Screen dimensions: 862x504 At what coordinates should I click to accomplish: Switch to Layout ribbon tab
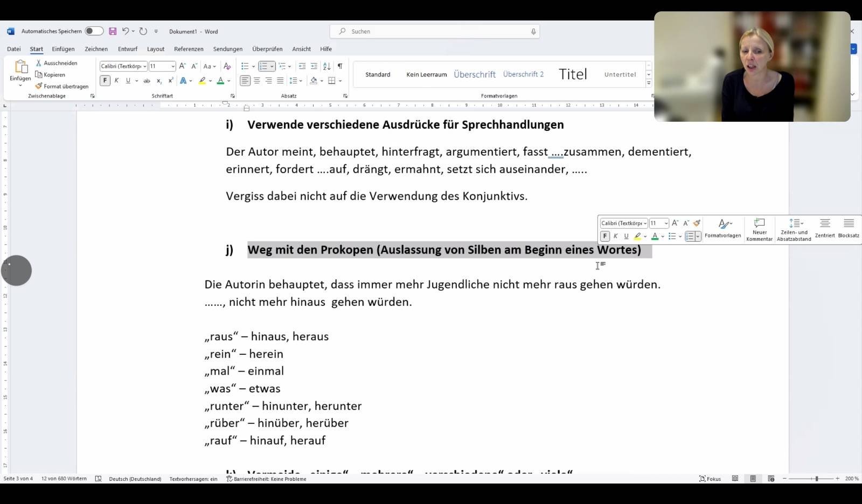tap(156, 49)
